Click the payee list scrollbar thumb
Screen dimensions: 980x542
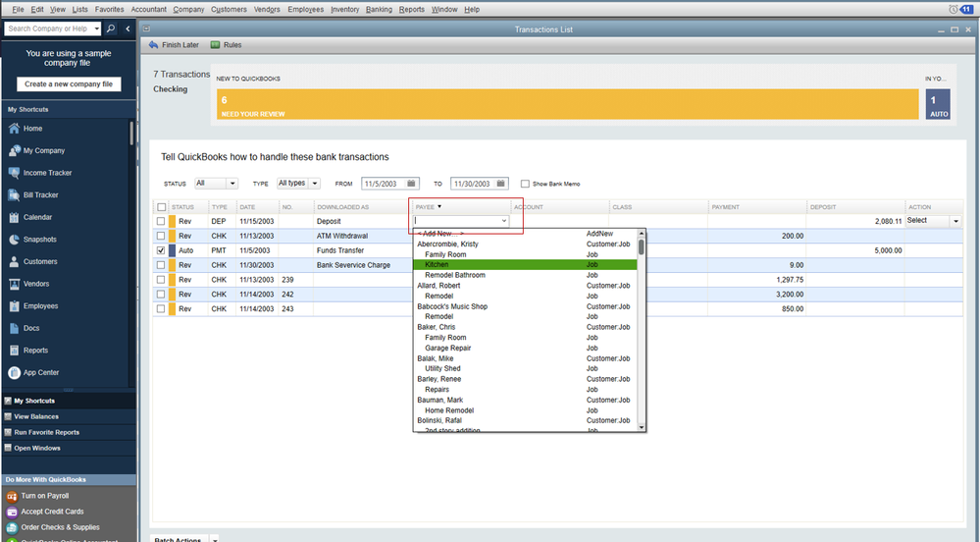click(x=642, y=246)
